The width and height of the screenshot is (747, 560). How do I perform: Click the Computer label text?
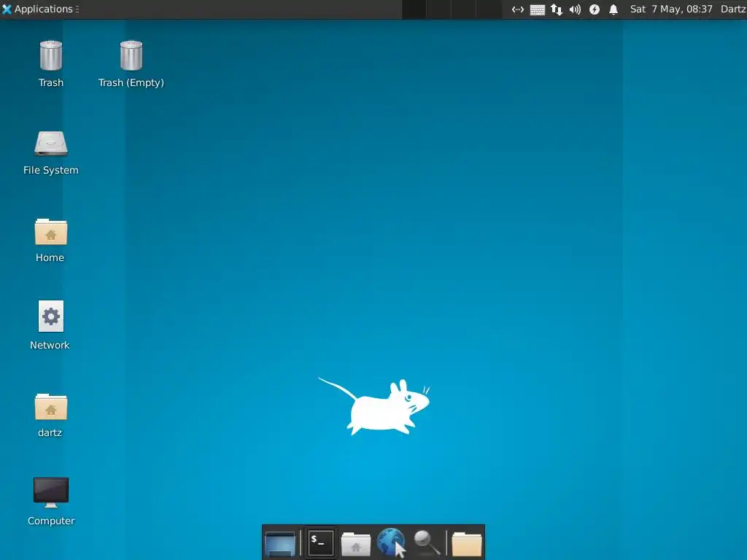51,521
